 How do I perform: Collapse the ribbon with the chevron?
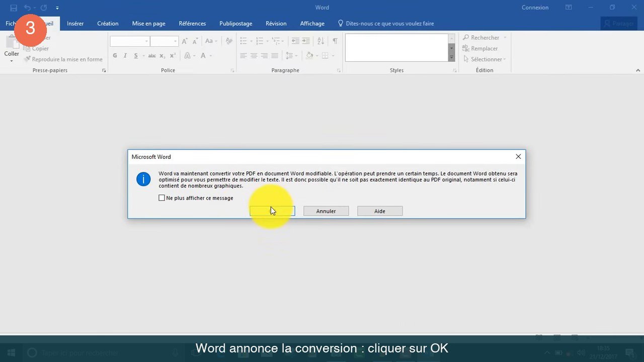click(638, 71)
